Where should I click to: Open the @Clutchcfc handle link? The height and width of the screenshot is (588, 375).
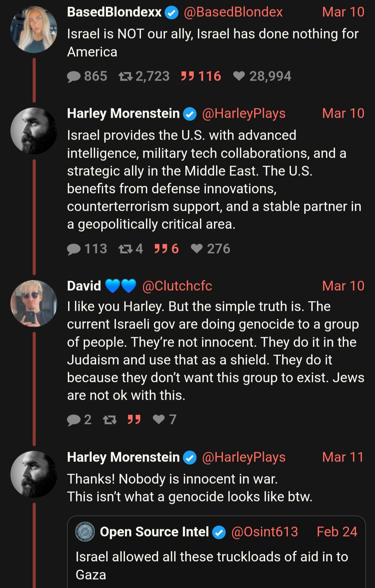pos(177,286)
